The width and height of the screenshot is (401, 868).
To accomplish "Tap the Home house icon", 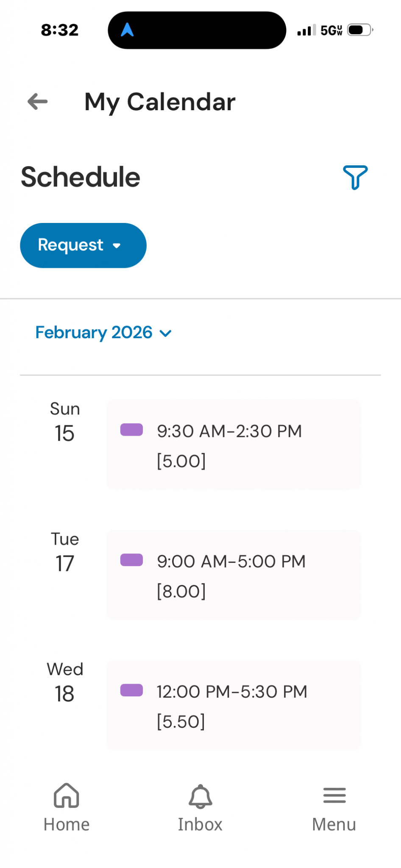I will pyautogui.click(x=67, y=795).
